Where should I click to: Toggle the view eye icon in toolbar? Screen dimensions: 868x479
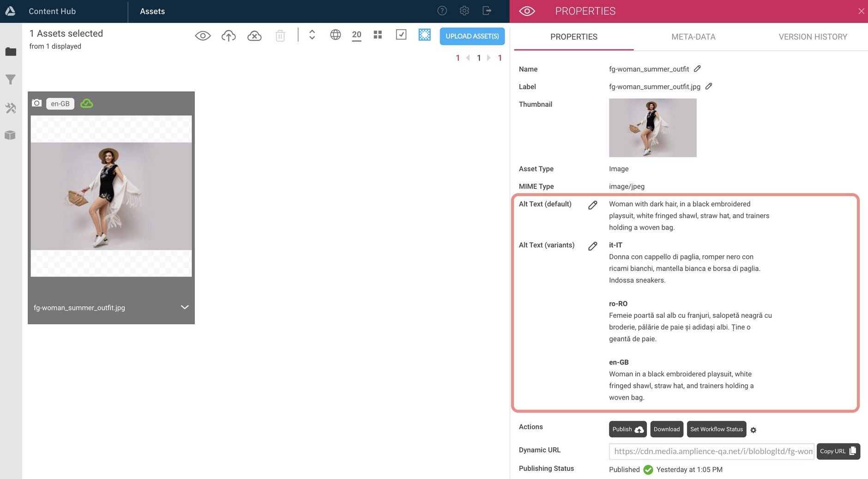click(203, 36)
